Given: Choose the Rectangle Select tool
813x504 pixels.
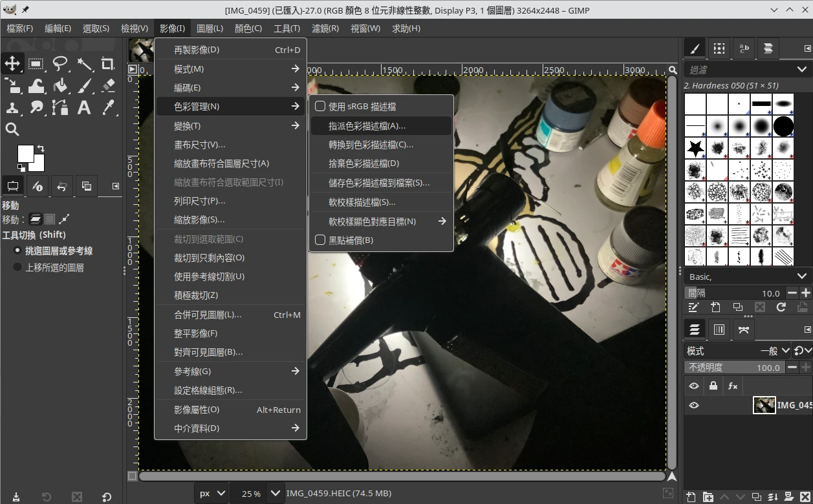Looking at the screenshot, I should coord(36,63).
